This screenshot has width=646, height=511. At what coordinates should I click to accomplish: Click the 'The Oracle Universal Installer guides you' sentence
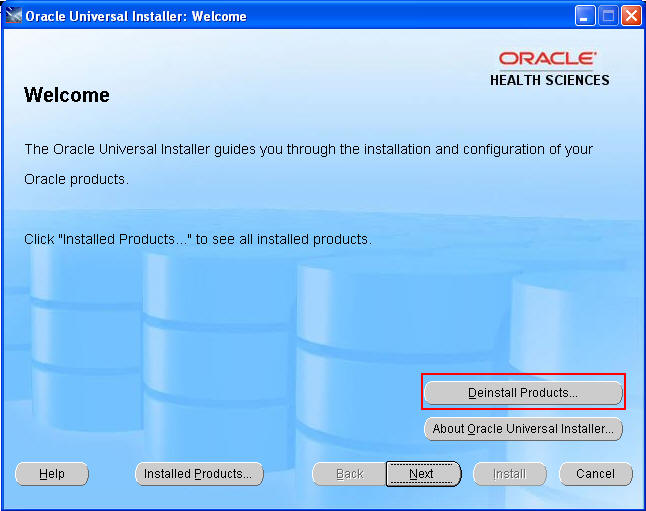pyautogui.click(x=309, y=164)
